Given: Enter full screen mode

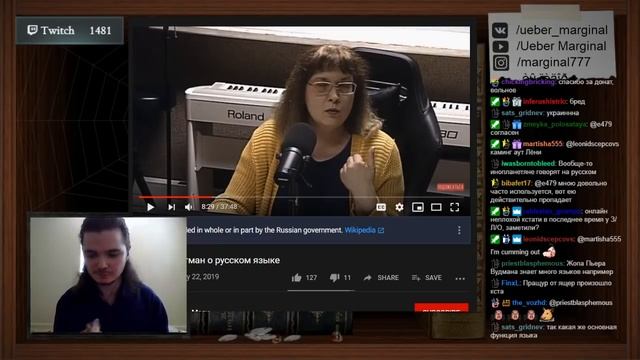Looking at the screenshot, I should 454,207.
